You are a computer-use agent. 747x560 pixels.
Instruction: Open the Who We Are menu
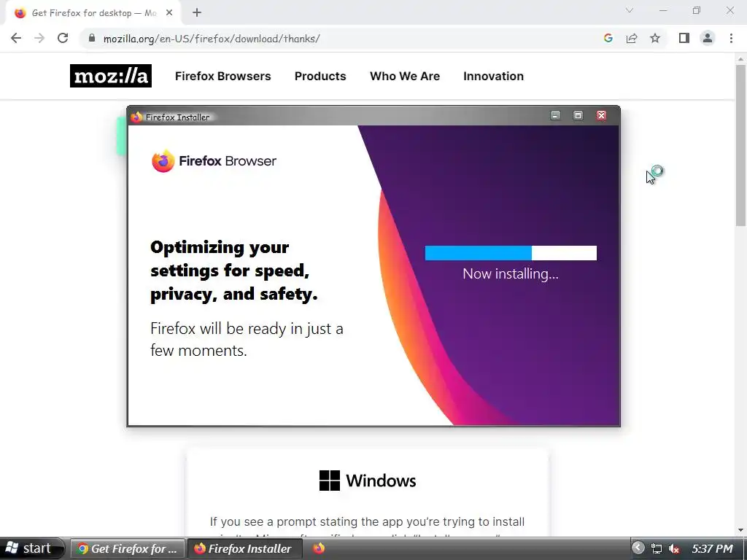405,76
